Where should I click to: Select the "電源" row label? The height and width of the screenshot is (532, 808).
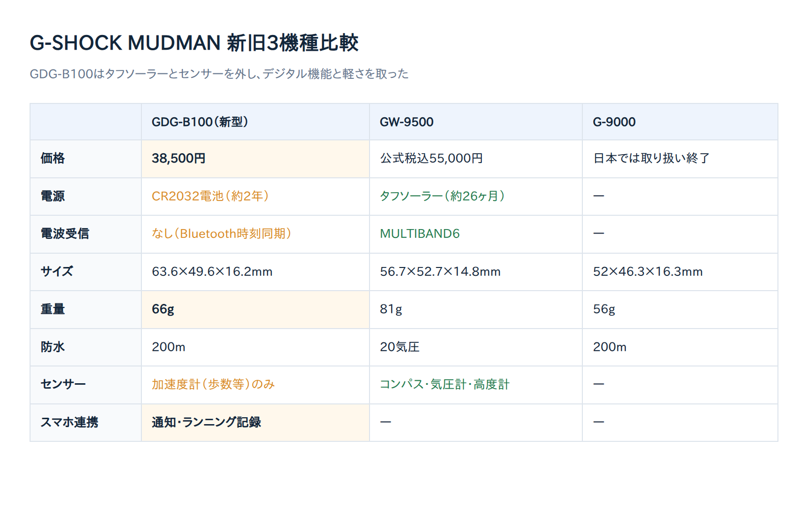pyautogui.click(x=86, y=196)
